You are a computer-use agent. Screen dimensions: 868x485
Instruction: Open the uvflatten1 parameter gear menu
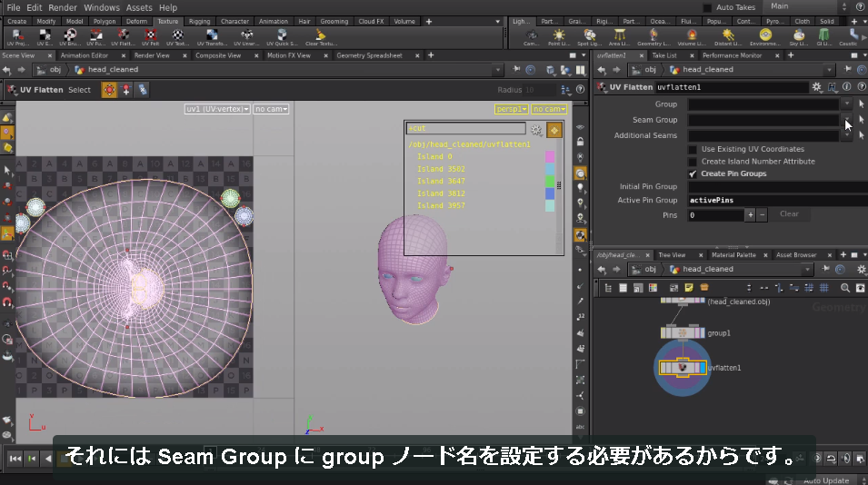coord(816,87)
